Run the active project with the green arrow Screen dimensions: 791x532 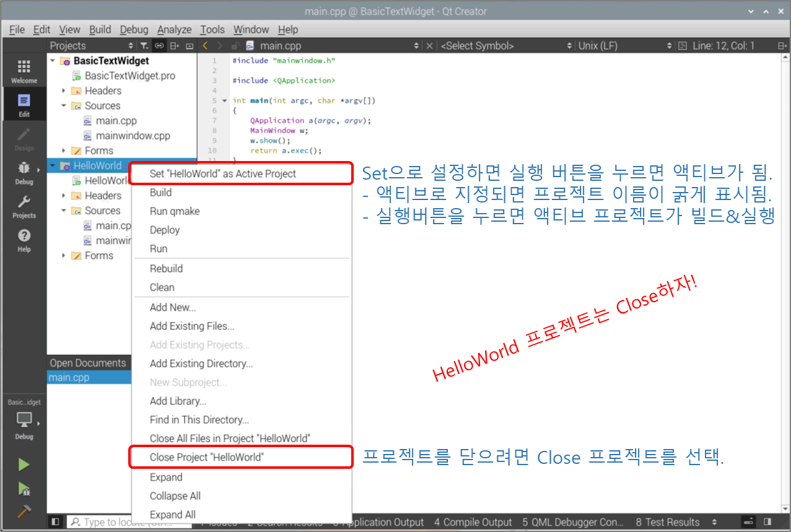(x=24, y=464)
